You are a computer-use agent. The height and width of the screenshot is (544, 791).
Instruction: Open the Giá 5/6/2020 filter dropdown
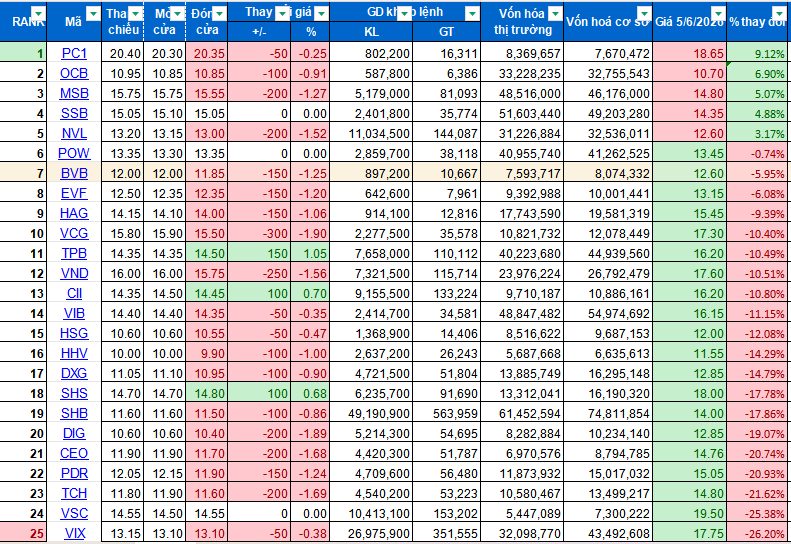(x=718, y=14)
